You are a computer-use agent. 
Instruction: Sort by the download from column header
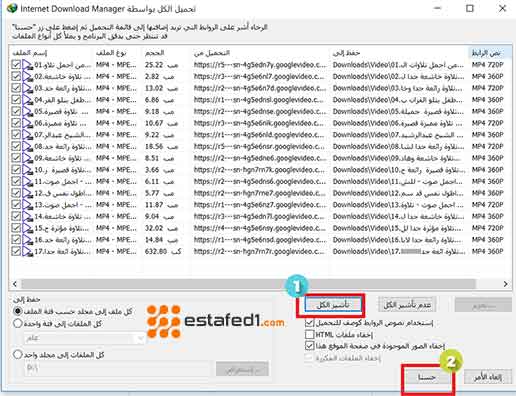[261, 53]
